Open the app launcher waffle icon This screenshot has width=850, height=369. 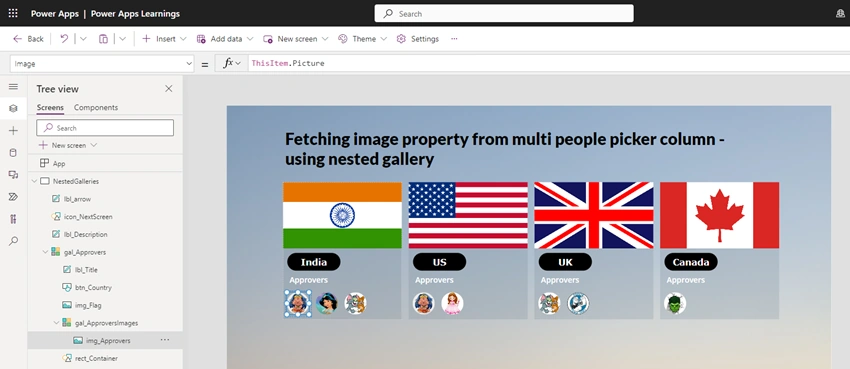pos(13,14)
